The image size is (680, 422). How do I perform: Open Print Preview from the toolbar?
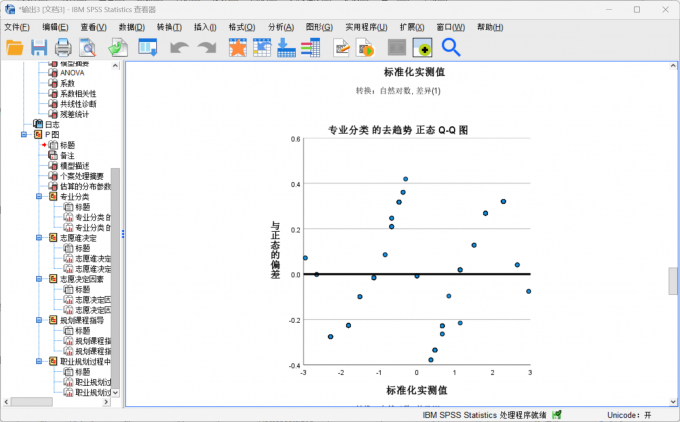pyautogui.click(x=88, y=47)
